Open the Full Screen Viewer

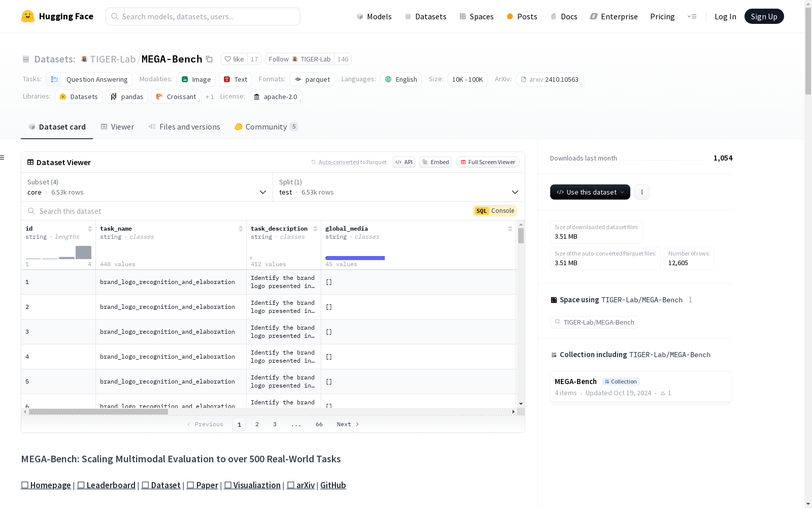[488, 162]
